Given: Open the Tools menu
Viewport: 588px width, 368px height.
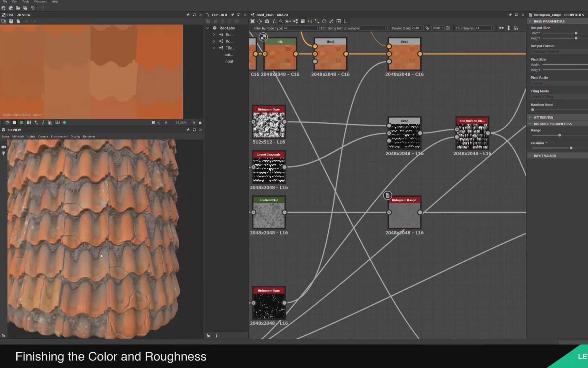Looking at the screenshot, I should coord(26,2).
